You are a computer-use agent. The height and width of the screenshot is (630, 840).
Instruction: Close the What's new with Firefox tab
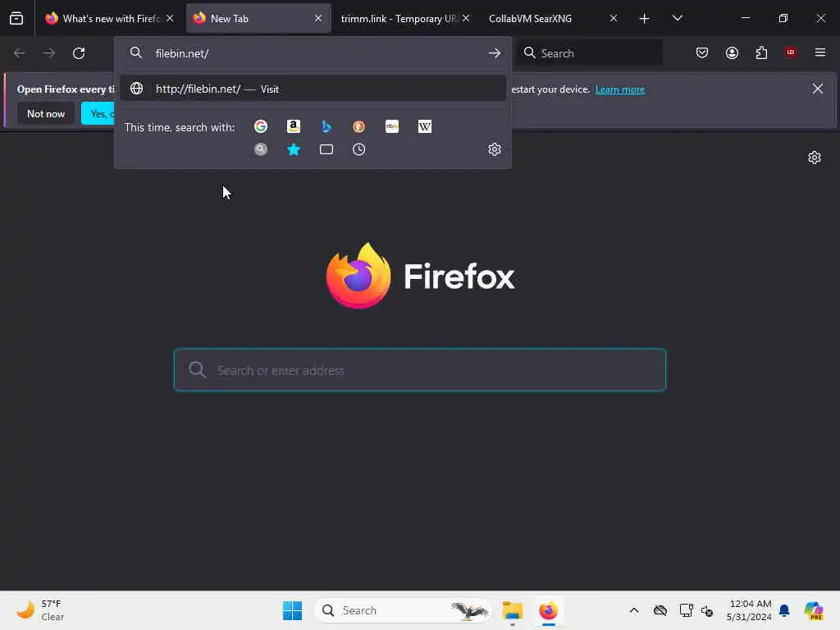point(170,18)
